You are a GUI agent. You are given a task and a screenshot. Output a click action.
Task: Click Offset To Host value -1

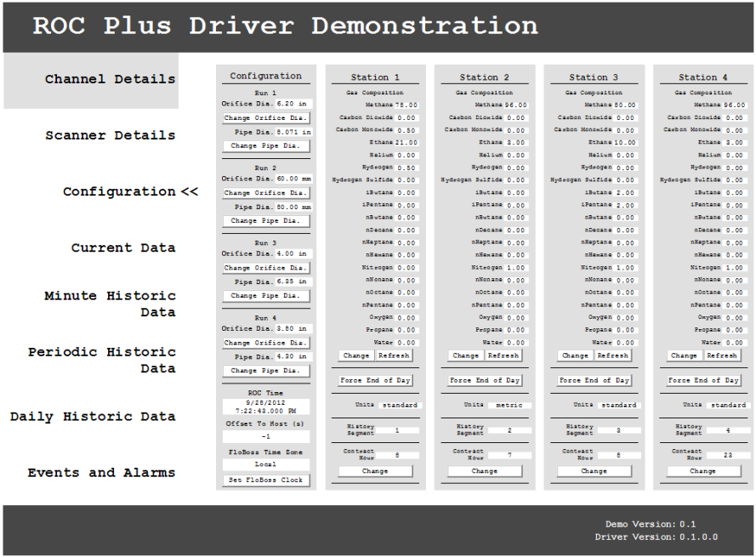pos(265,437)
